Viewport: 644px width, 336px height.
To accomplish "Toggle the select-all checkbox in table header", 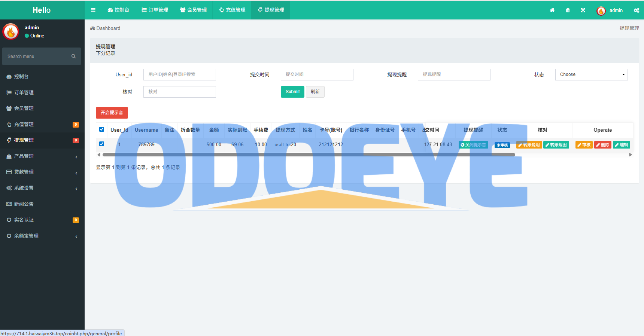I will [101, 129].
